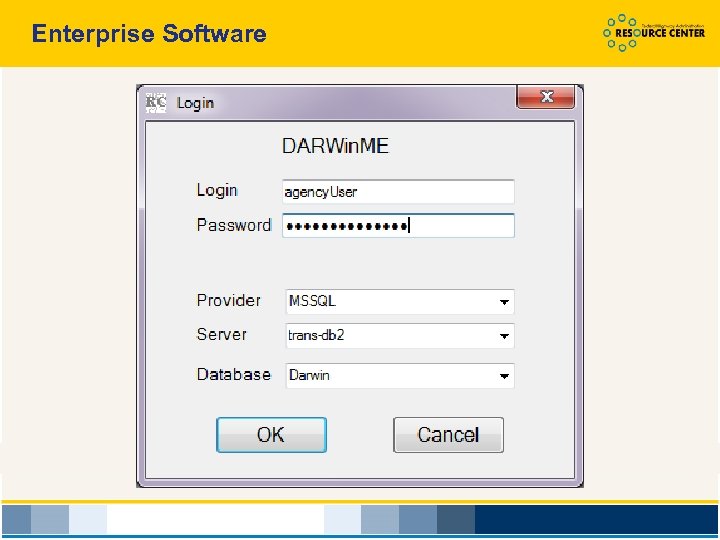Viewport: 720px width, 540px height.
Task: Close the Login dialog with the X
Action: (x=546, y=97)
